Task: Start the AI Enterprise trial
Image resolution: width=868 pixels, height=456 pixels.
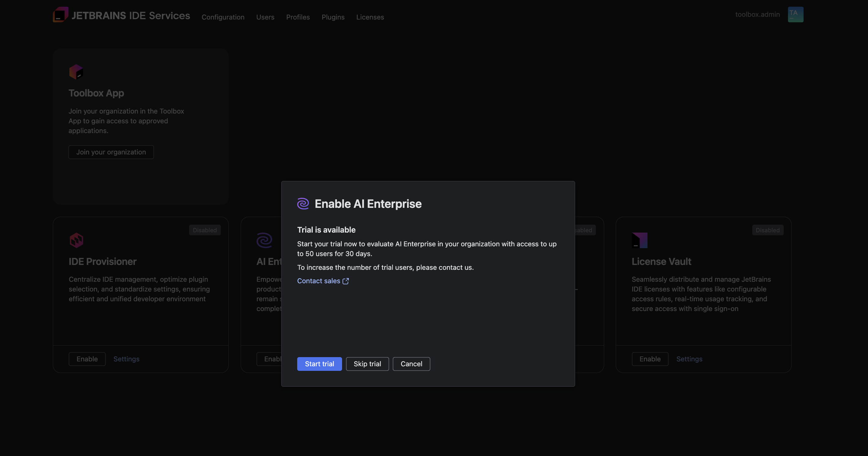Action: tap(319, 364)
